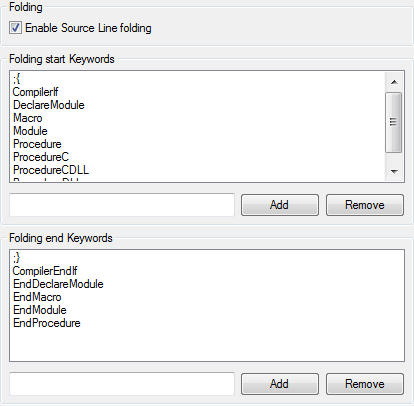Click the folding end keyword input field
This screenshot has height=406, width=414.
click(x=122, y=384)
